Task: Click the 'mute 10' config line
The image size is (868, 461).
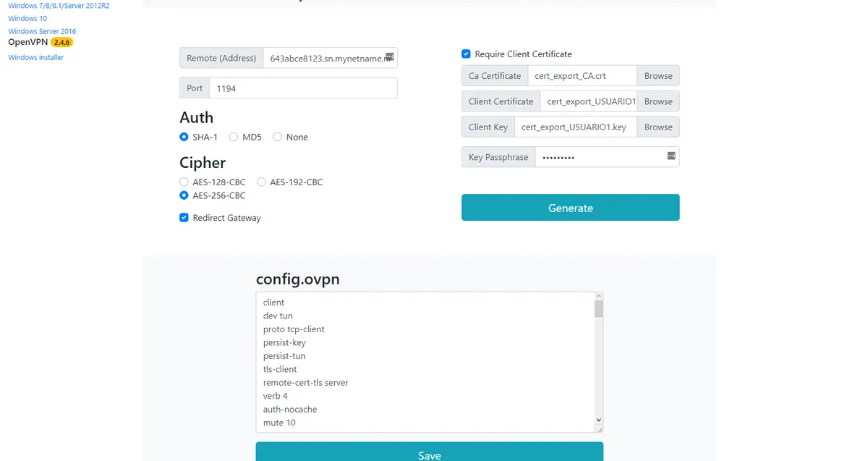Action: tap(279, 423)
